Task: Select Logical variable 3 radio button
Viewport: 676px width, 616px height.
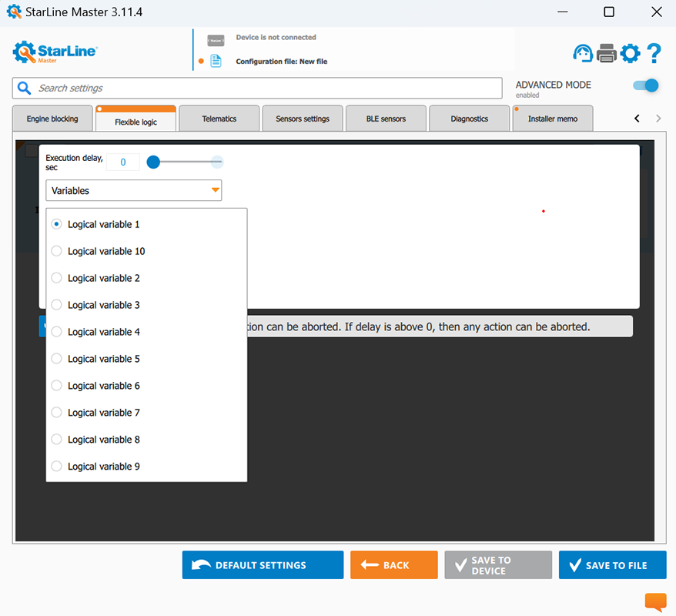Action: pos(56,305)
